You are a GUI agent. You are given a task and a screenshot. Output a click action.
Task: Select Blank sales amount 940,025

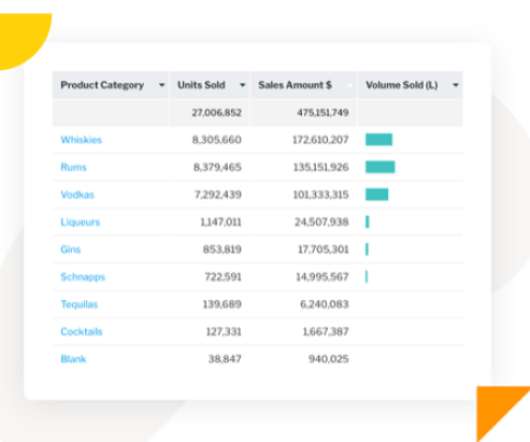[x=329, y=359]
